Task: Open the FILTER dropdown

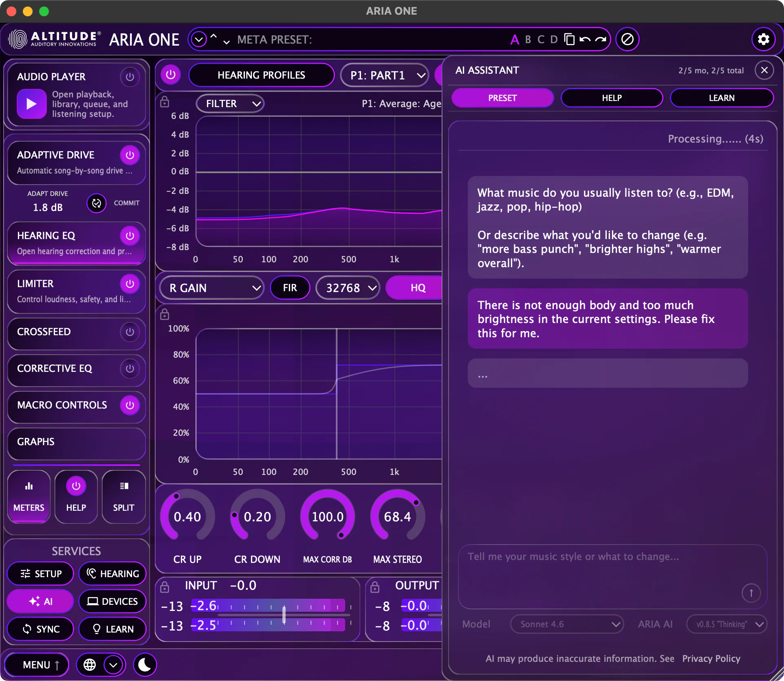Action: click(x=230, y=103)
